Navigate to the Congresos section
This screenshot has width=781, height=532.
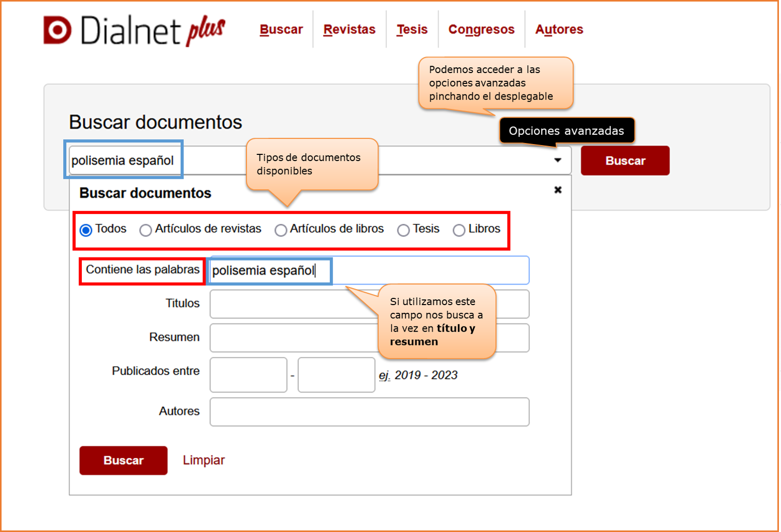(x=481, y=30)
